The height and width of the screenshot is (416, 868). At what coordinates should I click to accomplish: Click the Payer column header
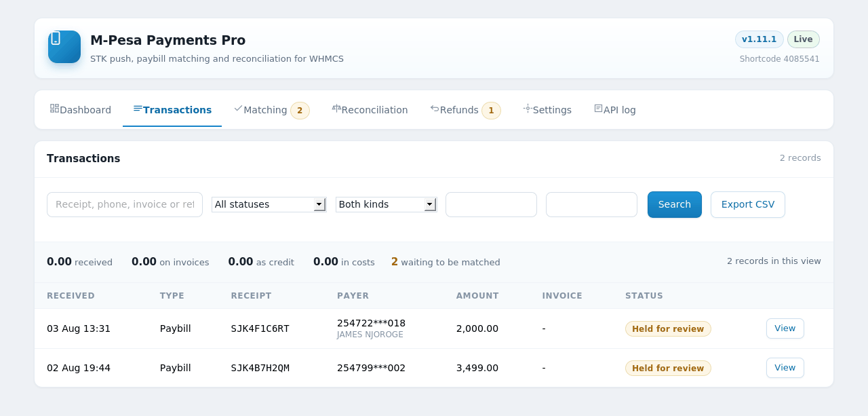[x=353, y=296]
